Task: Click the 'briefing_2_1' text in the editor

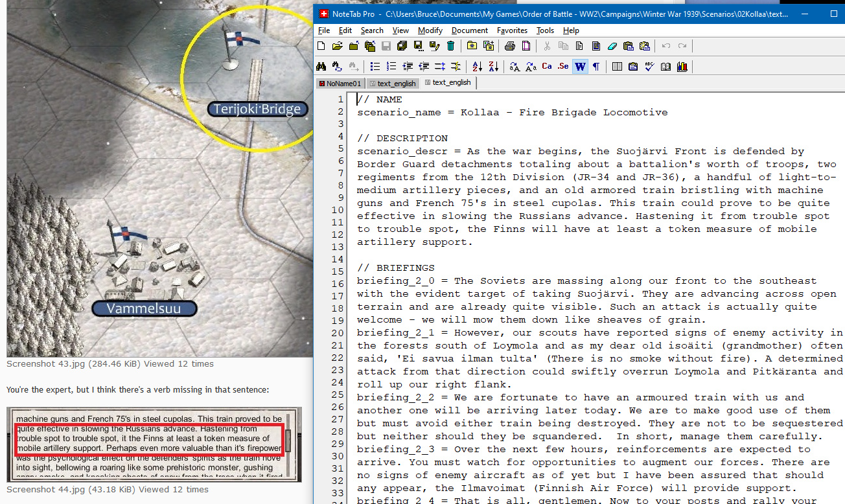Action: coord(396,333)
